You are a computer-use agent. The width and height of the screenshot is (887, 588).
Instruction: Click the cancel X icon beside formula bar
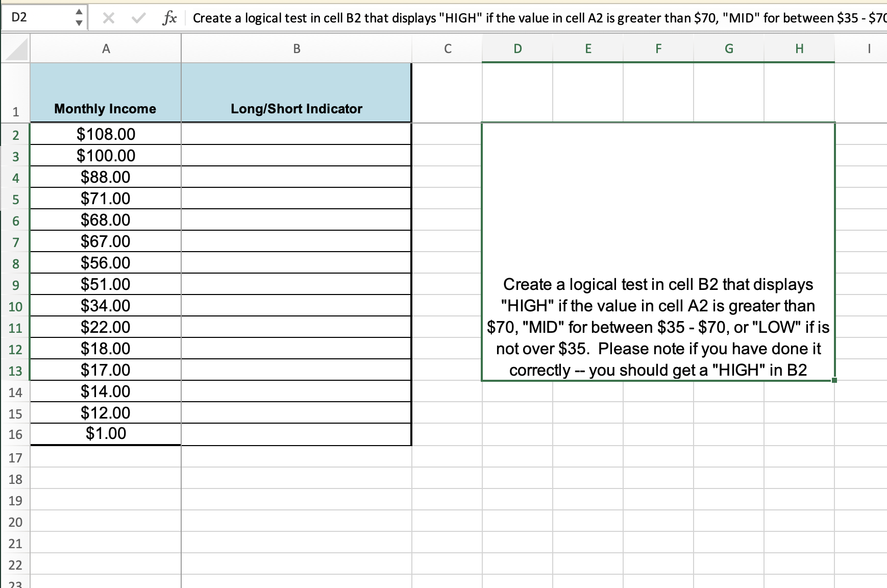point(108,17)
